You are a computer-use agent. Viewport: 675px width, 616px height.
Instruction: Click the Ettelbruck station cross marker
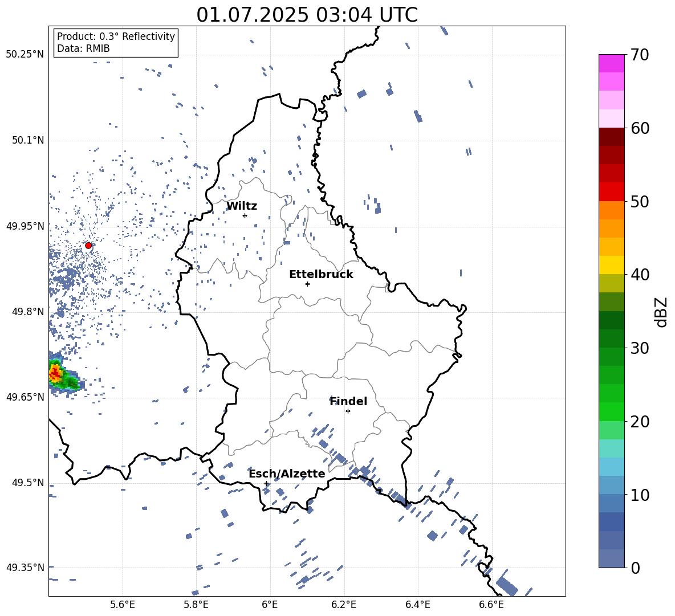click(x=307, y=284)
